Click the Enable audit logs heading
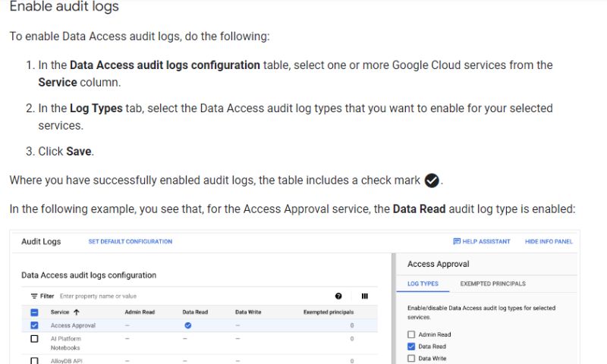This screenshot has height=364, width=607. point(64,6)
